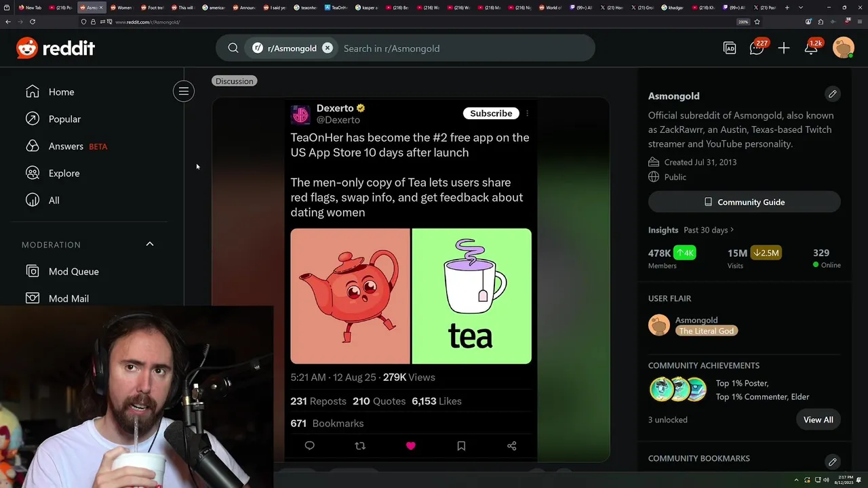Open Answers BETA in sidebar
868x488 pixels.
click(66, 146)
